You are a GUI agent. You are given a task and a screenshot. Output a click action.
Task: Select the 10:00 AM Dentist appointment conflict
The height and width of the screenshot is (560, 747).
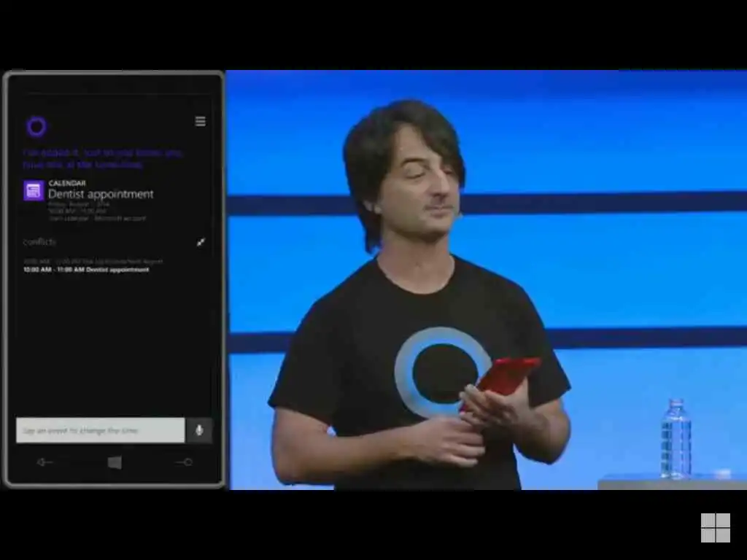point(86,270)
